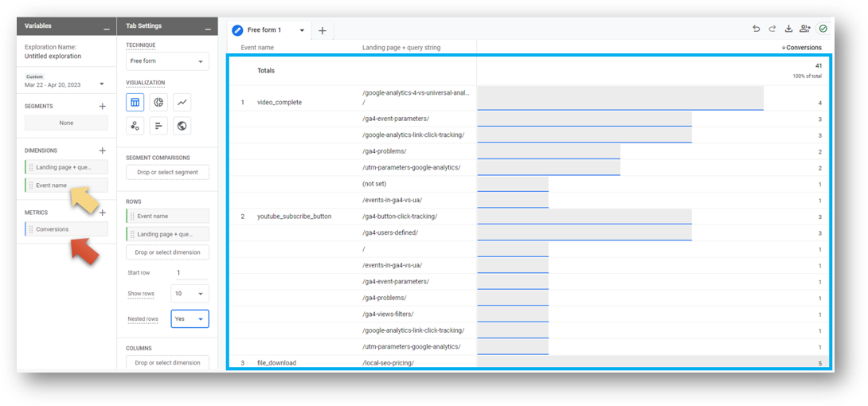Grab the drag handle on Event name dimension
Screen dimensions: 868x406
[32, 185]
